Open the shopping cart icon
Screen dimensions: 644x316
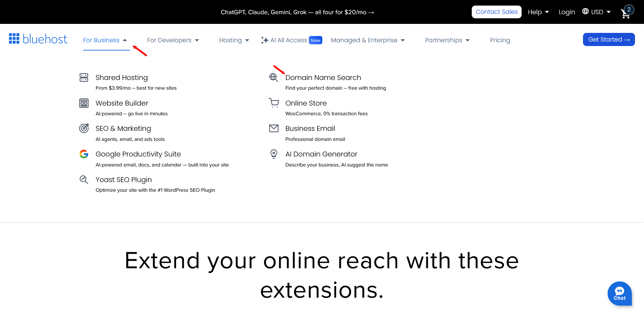[625, 14]
